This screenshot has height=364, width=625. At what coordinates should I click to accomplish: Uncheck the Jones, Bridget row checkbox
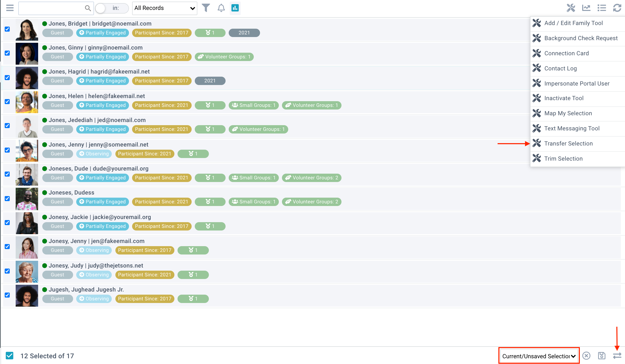coord(7,29)
